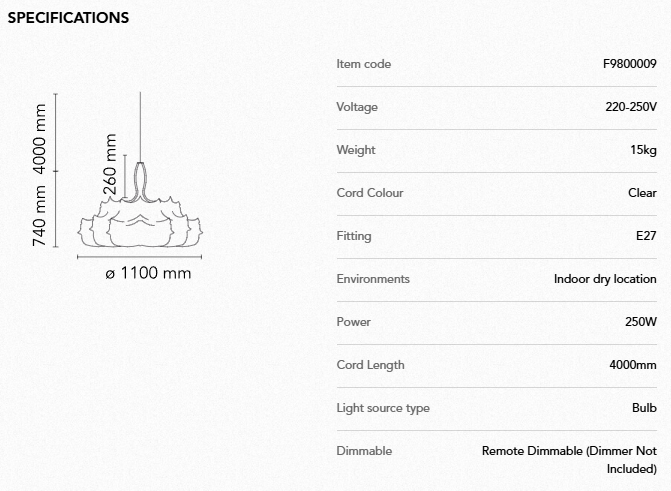Screen dimensions: 671x491
Task: Click the 260 mm dimension in diagram
Action: [110, 165]
